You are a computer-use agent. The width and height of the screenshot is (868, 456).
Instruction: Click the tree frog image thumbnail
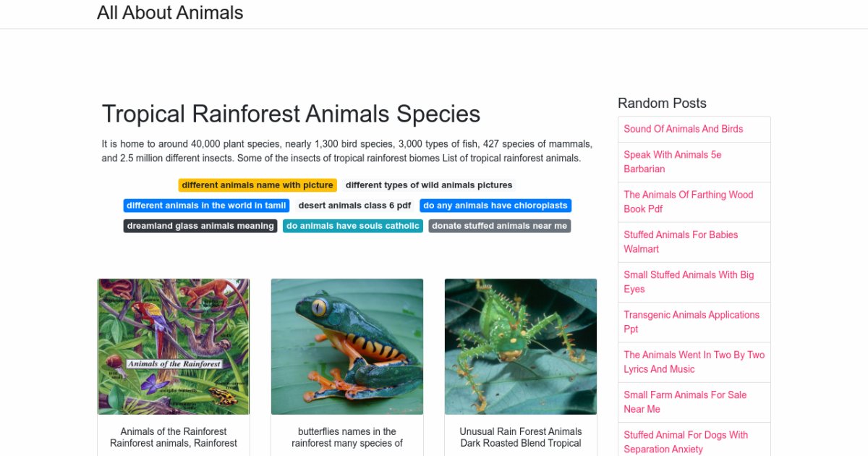[x=347, y=346]
